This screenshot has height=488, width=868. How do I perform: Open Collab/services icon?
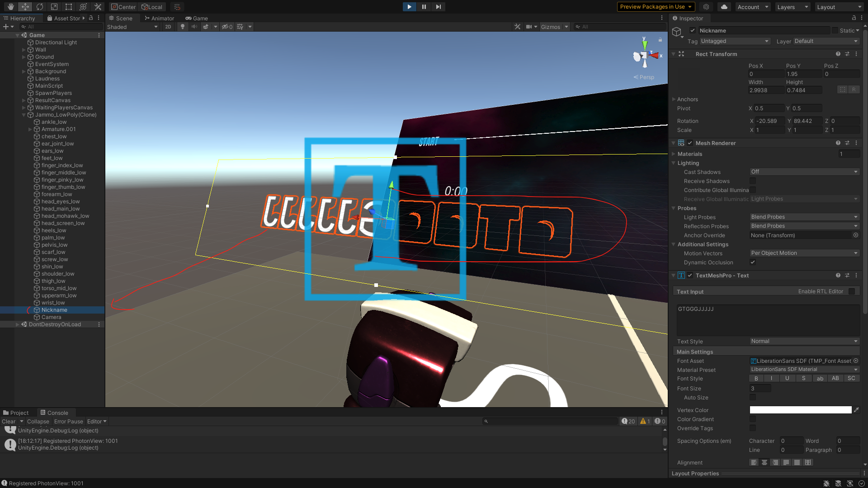706,7
